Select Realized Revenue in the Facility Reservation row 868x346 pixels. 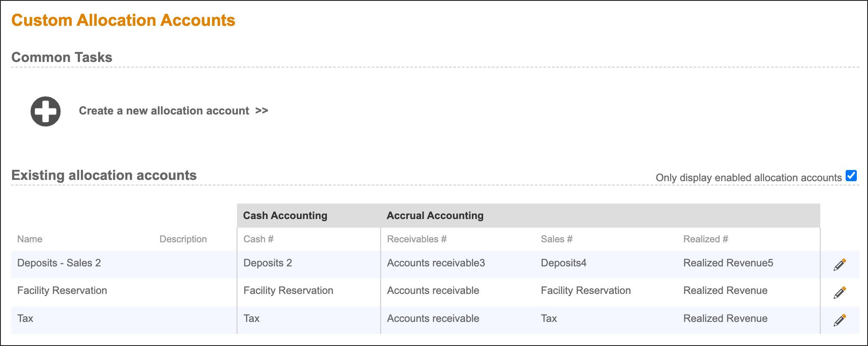point(725,290)
